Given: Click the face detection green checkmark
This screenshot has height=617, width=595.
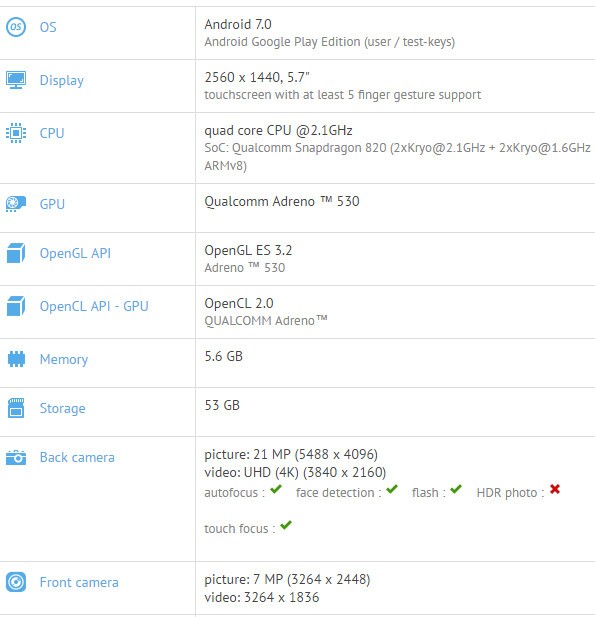Looking at the screenshot, I should tap(392, 490).
